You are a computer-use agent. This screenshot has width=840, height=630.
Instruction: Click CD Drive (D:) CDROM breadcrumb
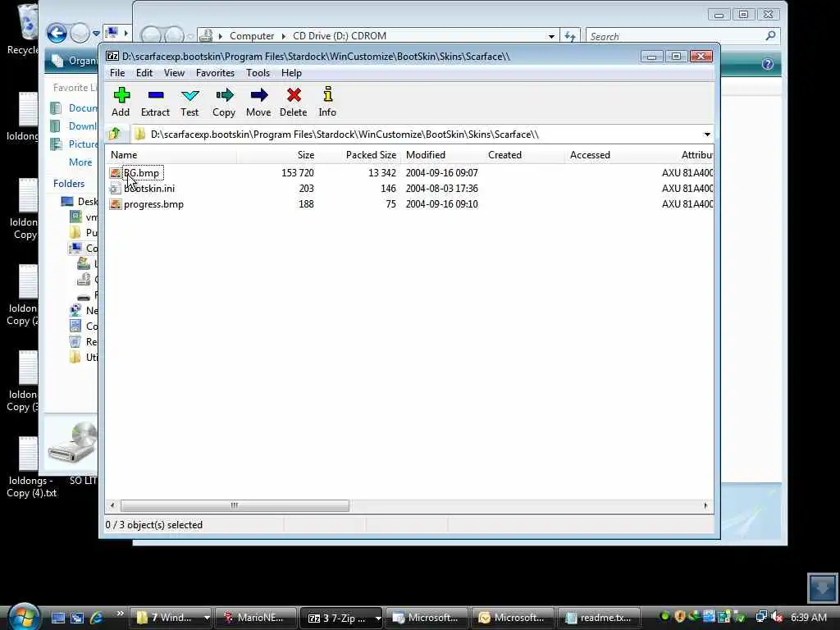click(x=339, y=36)
